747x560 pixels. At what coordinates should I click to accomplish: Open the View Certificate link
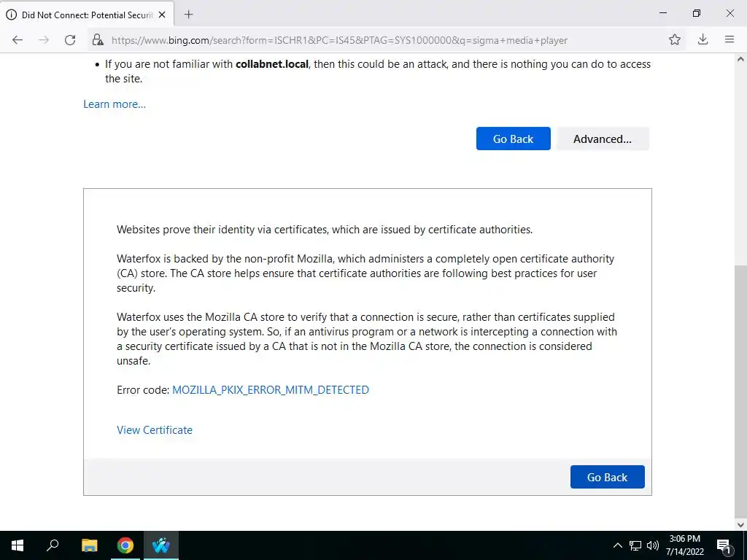coord(155,430)
